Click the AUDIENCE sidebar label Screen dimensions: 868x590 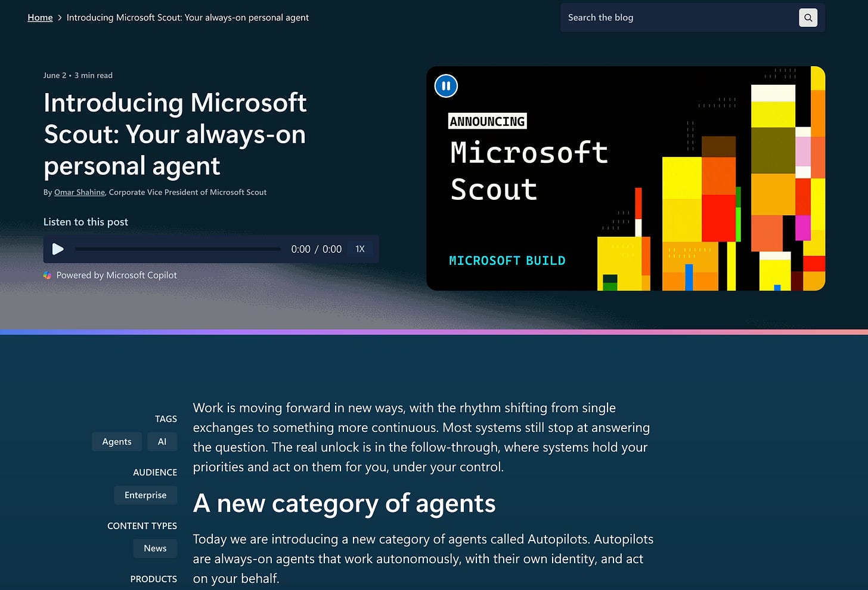155,472
